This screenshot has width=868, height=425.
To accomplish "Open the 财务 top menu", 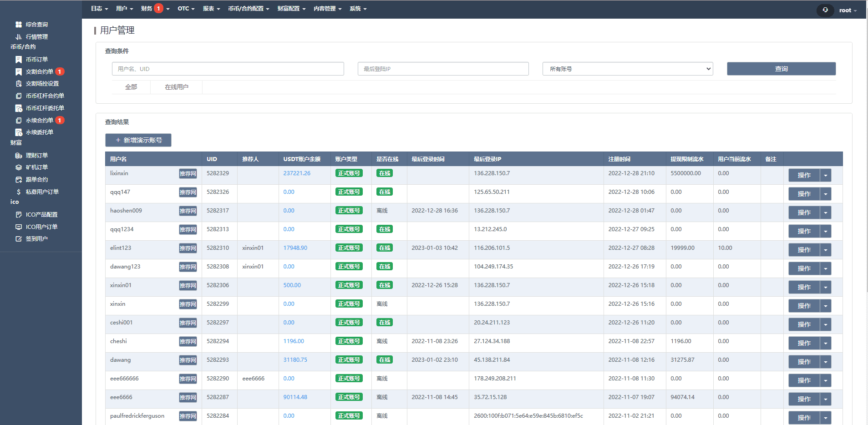I will click(147, 9).
